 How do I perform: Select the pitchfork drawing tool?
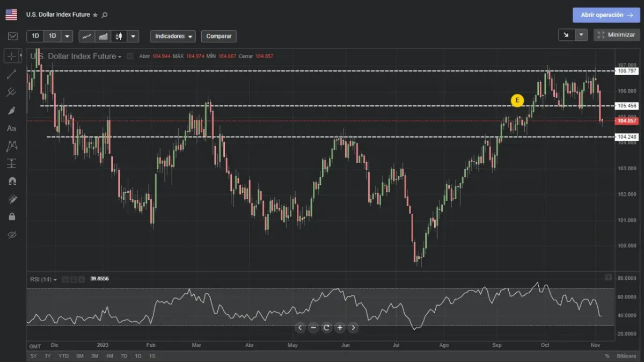[12, 92]
